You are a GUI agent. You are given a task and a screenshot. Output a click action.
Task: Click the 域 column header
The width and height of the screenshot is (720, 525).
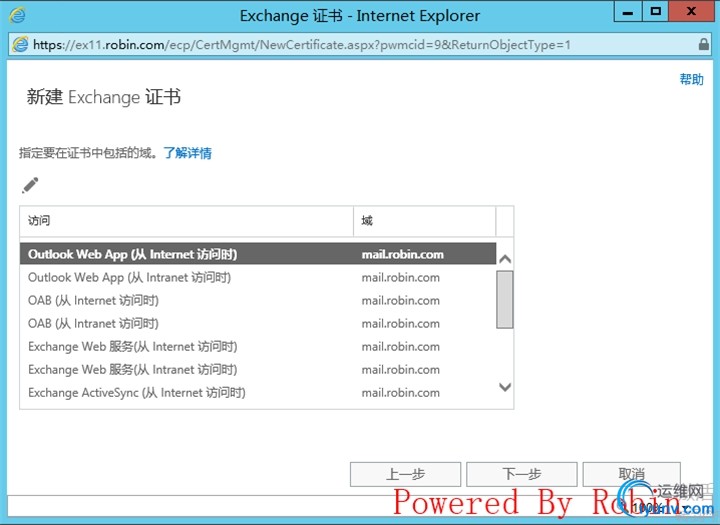[425, 221]
